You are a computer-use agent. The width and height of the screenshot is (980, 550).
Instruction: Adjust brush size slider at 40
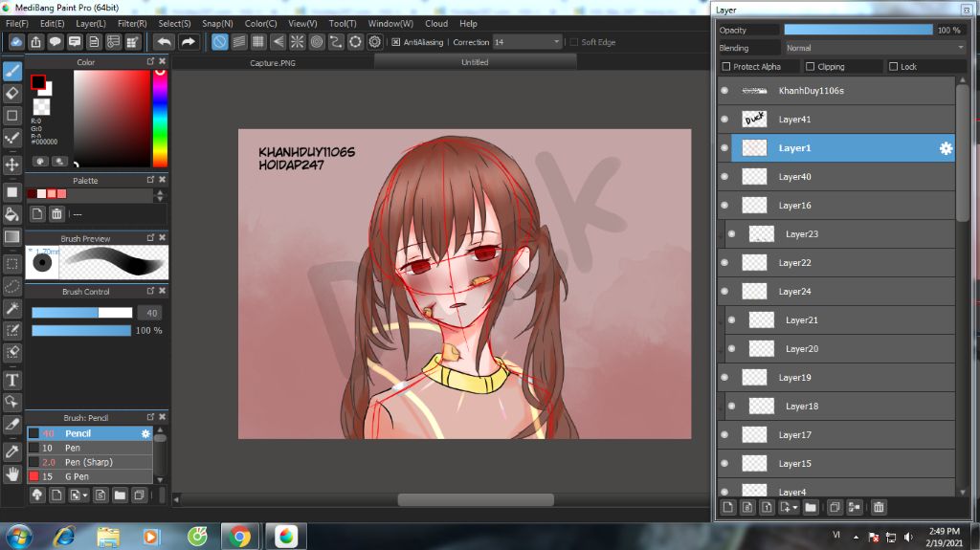pos(82,313)
